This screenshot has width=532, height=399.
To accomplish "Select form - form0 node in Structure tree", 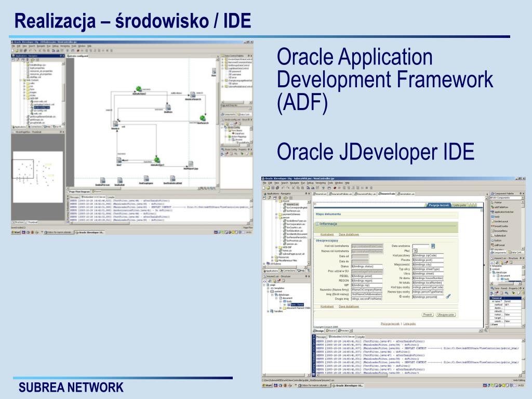I will click(297, 304).
